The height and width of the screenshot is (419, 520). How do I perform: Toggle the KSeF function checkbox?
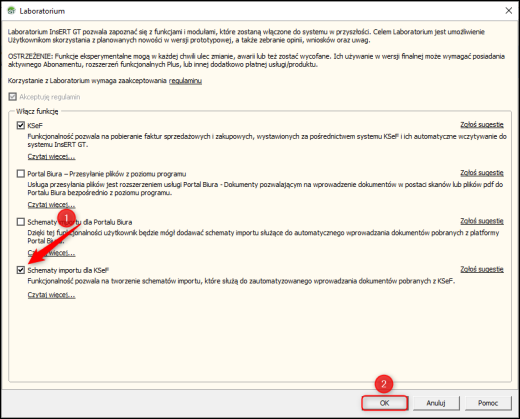pos(21,125)
